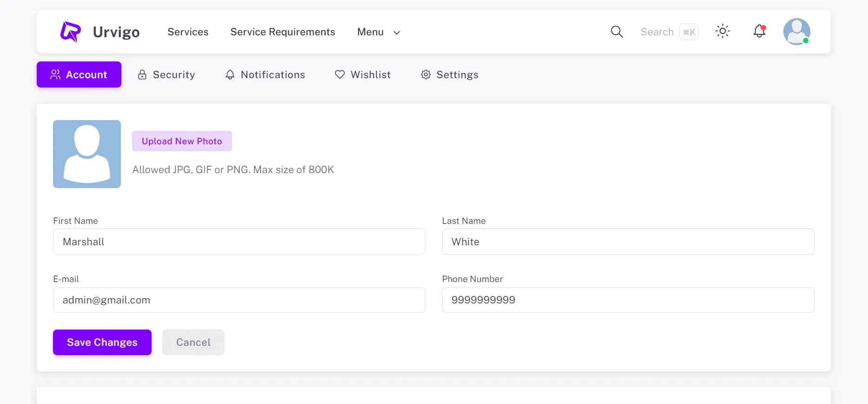Click the bell icon on Notifications tab
The height and width of the screenshot is (404, 868).
230,74
